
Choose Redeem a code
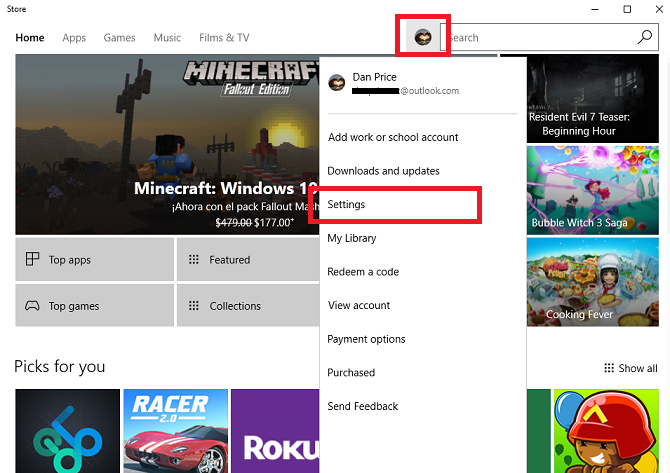point(363,272)
